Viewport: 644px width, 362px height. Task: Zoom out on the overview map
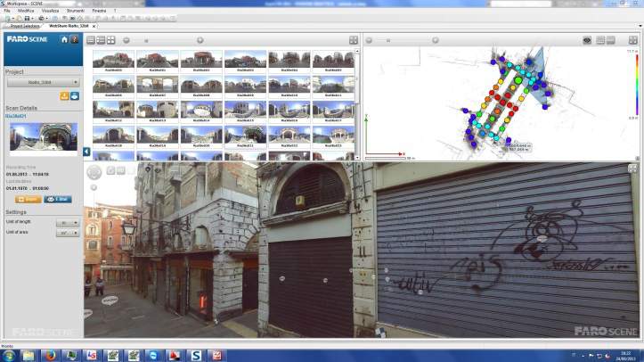(369, 40)
